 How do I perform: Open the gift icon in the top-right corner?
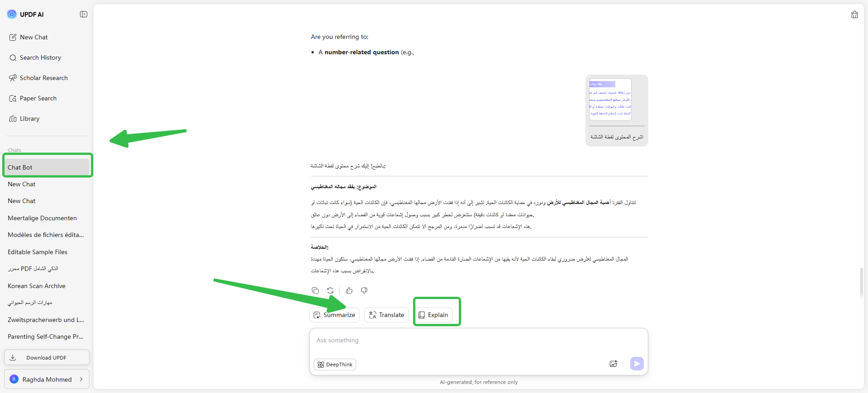coord(854,14)
